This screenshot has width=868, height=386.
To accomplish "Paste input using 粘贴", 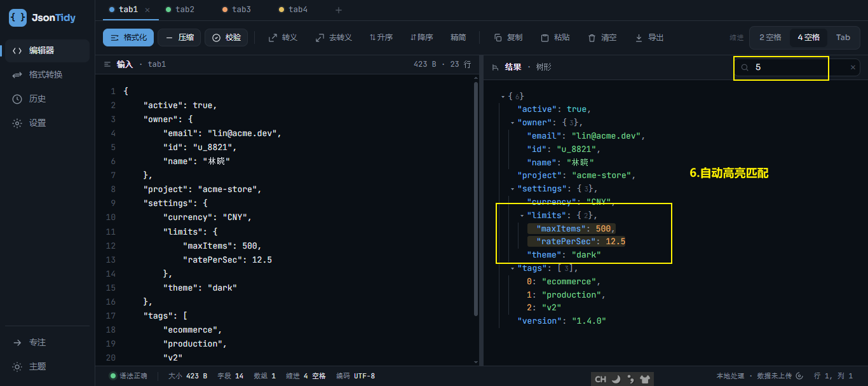I will pyautogui.click(x=555, y=38).
